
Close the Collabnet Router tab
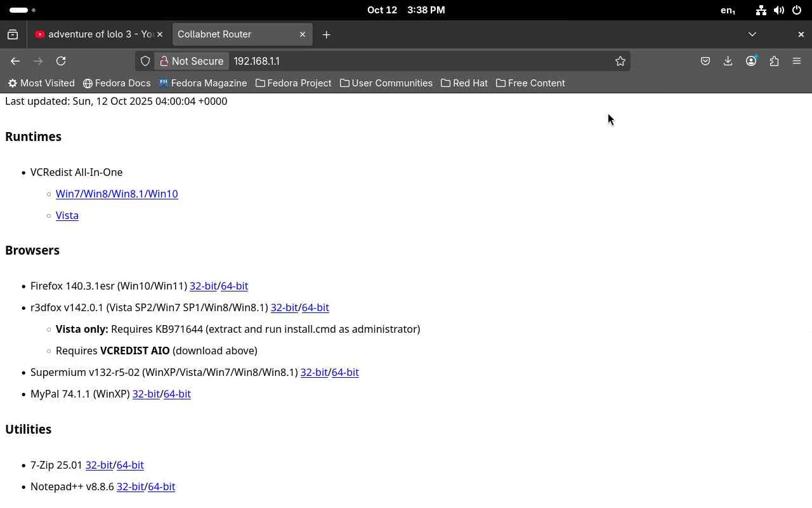[x=303, y=34]
